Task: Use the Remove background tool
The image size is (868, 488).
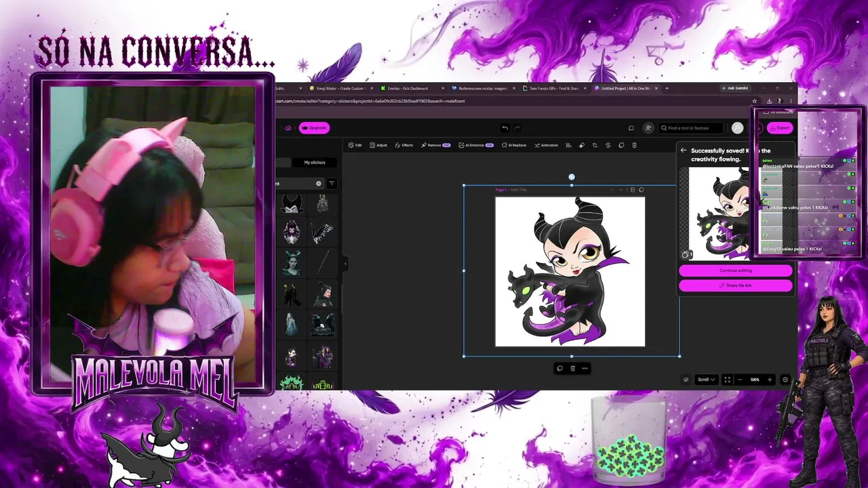Action: [x=435, y=145]
